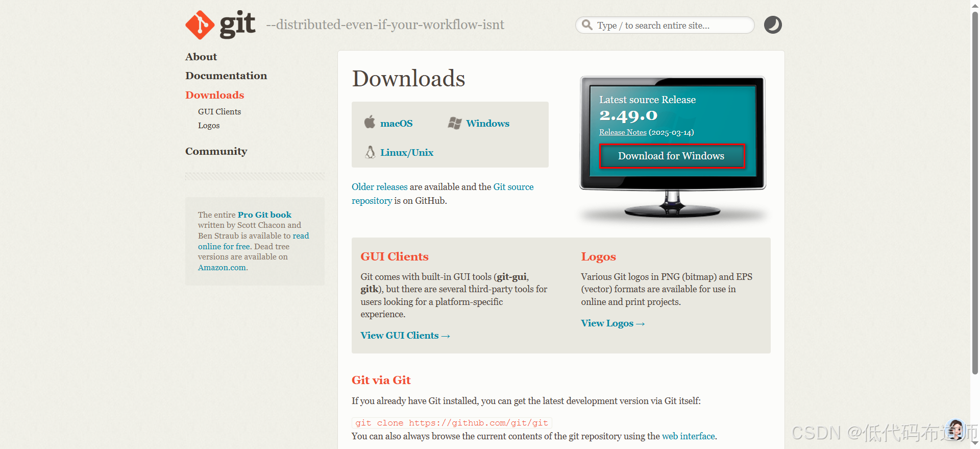Click the Git via Git heading

[381, 380]
